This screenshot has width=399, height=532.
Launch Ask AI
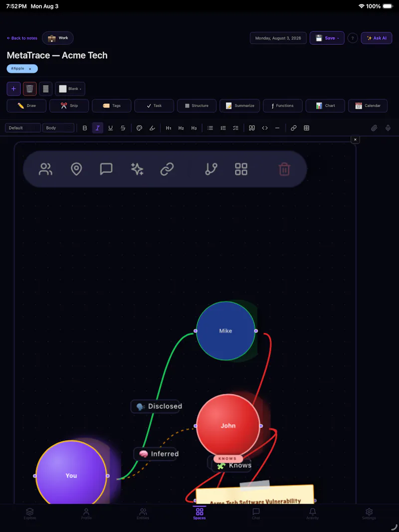[x=377, y=38]
